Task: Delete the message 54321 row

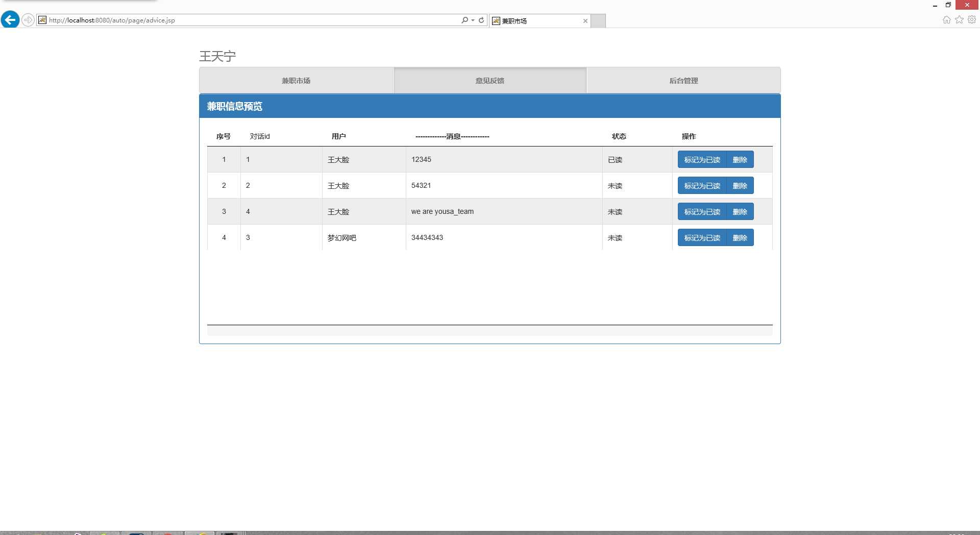Action: click(x=740, y=186)
